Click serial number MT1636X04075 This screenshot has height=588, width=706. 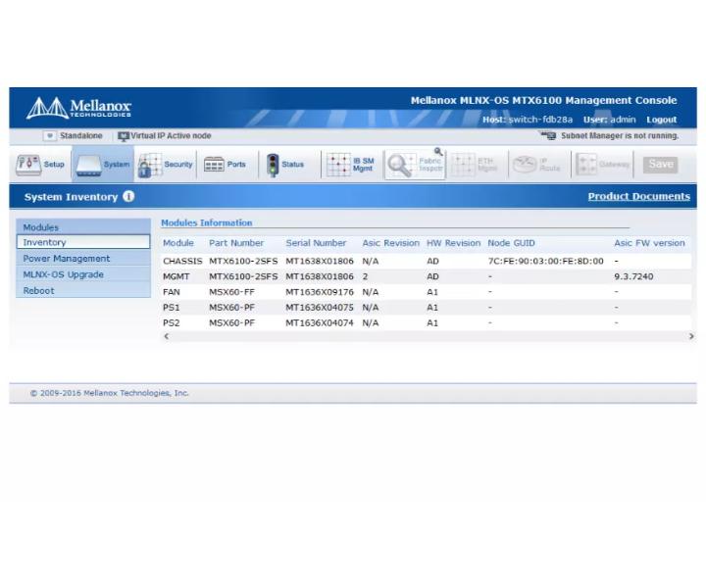point(320,308)
